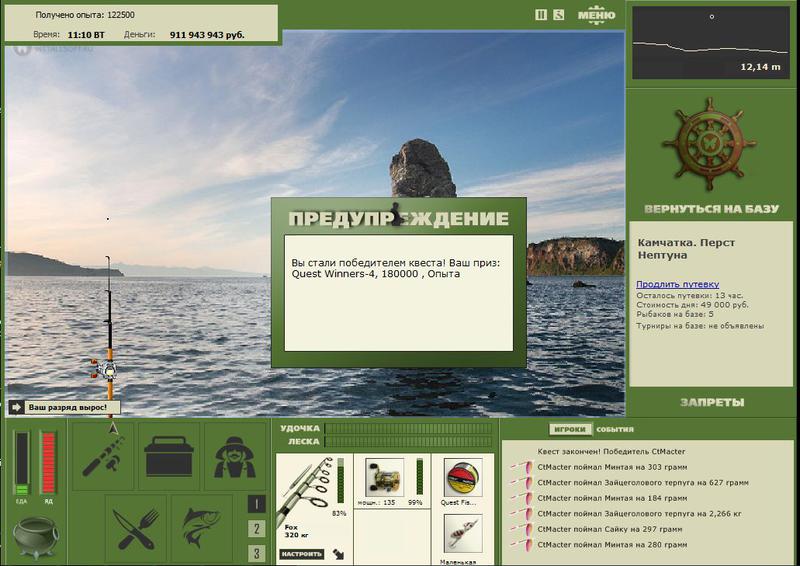This screenshot has width=800, height=566.
Task: Open the ЗАПРЕТЫ section
Action: click(712, 403)
